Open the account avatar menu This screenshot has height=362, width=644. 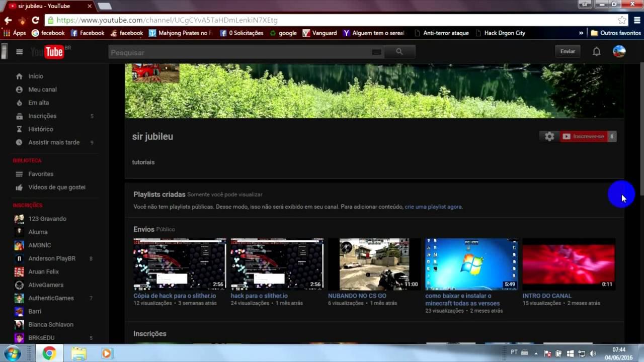click(619, 51)
